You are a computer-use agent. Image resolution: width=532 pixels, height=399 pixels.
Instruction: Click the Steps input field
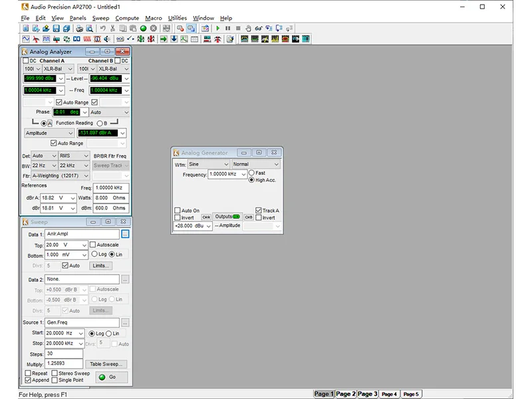(x=64, y=354)
